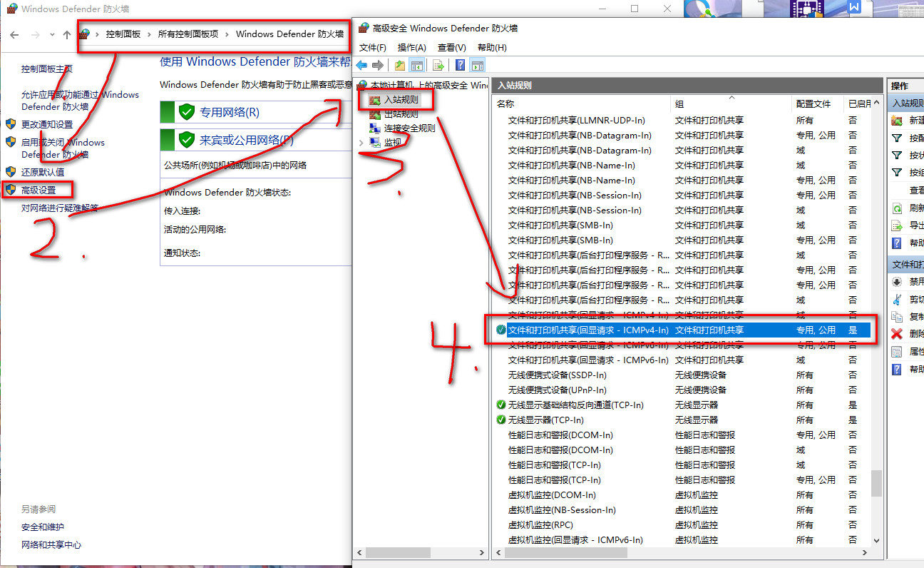924x568 pixels.
Task: Click the right arrow of rules list horizontal scrollbar
Action: point(865,553)
